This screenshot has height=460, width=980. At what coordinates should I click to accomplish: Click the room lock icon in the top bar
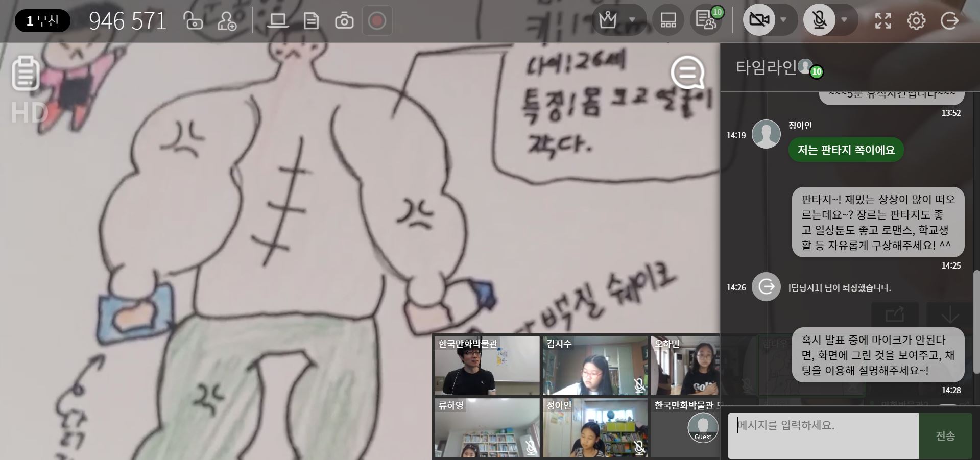[x=193, y=21]
